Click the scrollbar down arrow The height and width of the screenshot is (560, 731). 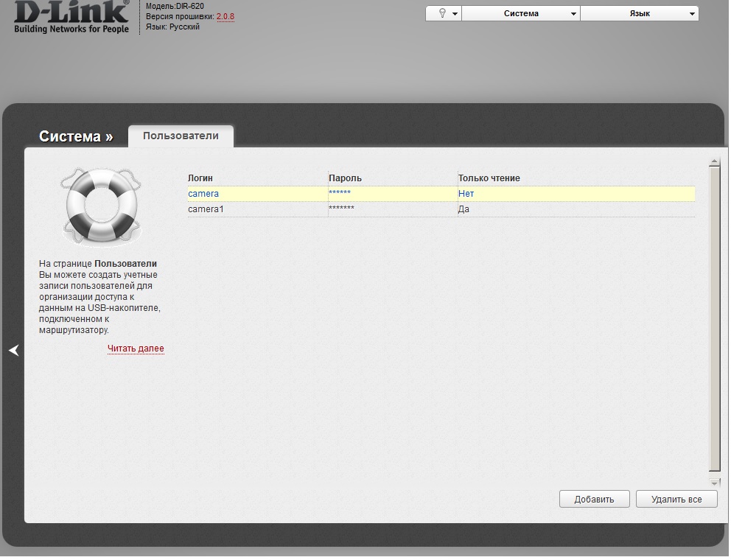tap(714, 483)
